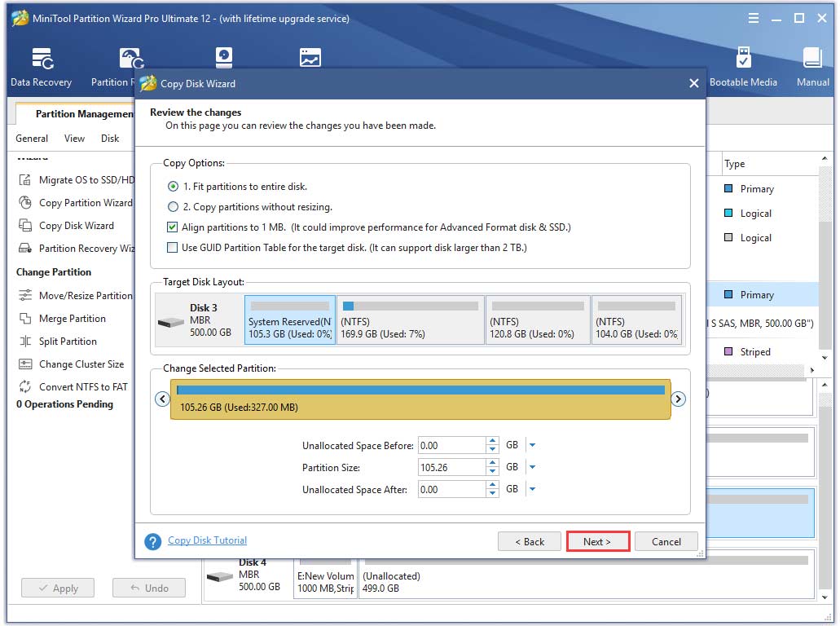Increase Unallocated Space After value

(492, 484)
